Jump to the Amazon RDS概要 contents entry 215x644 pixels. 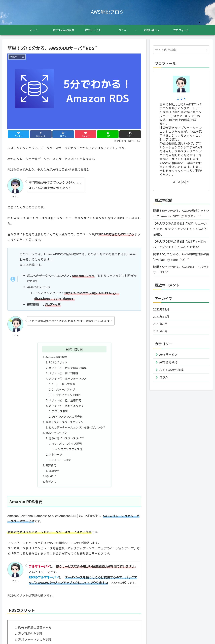(56, 357)
